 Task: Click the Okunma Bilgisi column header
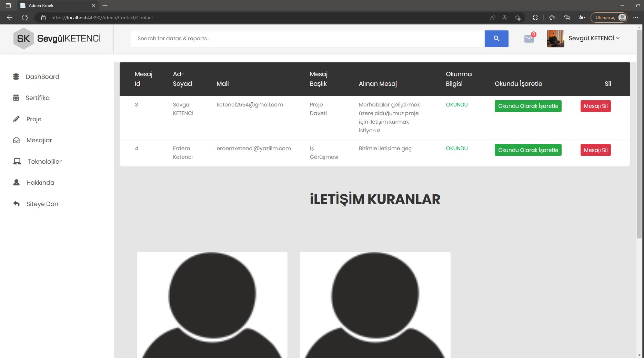[x=459, y=79]
